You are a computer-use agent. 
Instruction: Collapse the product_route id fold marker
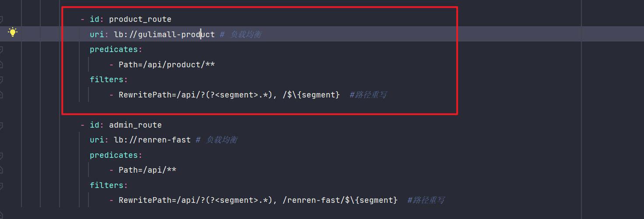coord(1,19)
